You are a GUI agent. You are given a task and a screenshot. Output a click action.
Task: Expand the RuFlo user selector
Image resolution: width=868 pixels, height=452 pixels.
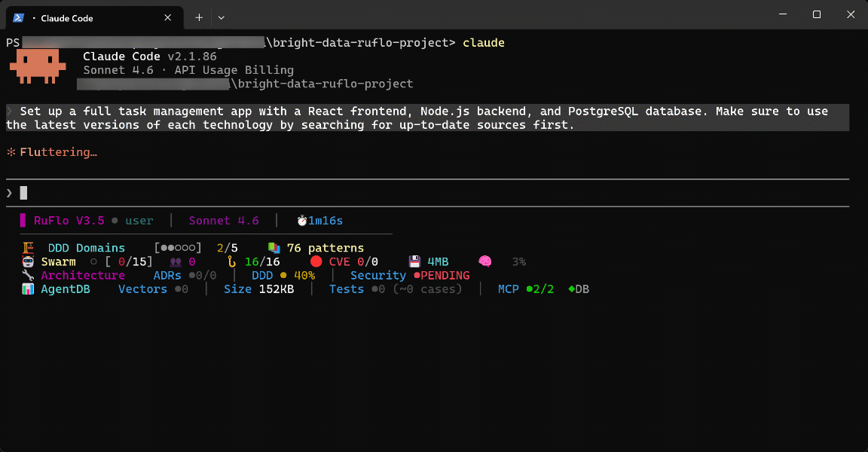click(x=139, y=220)
